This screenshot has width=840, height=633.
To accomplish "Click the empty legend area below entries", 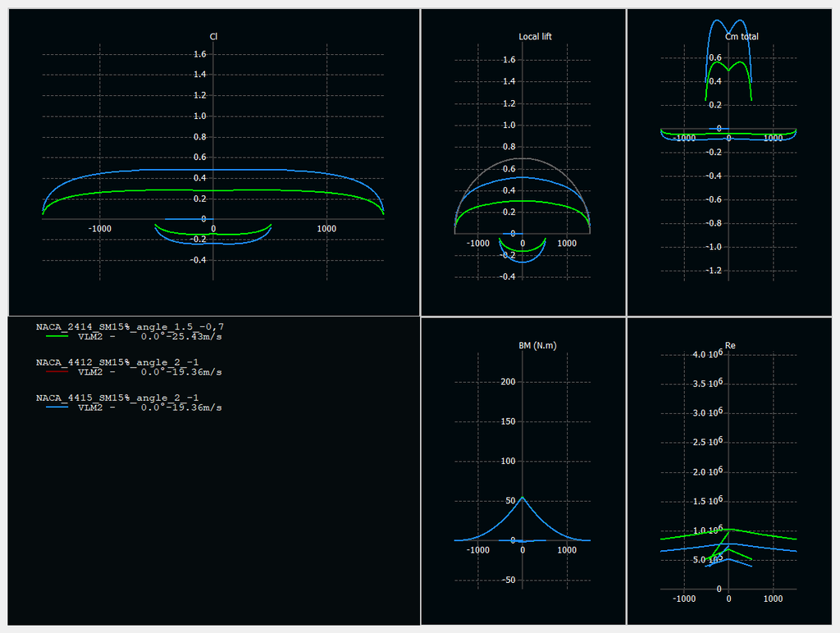I will [213, 525].
